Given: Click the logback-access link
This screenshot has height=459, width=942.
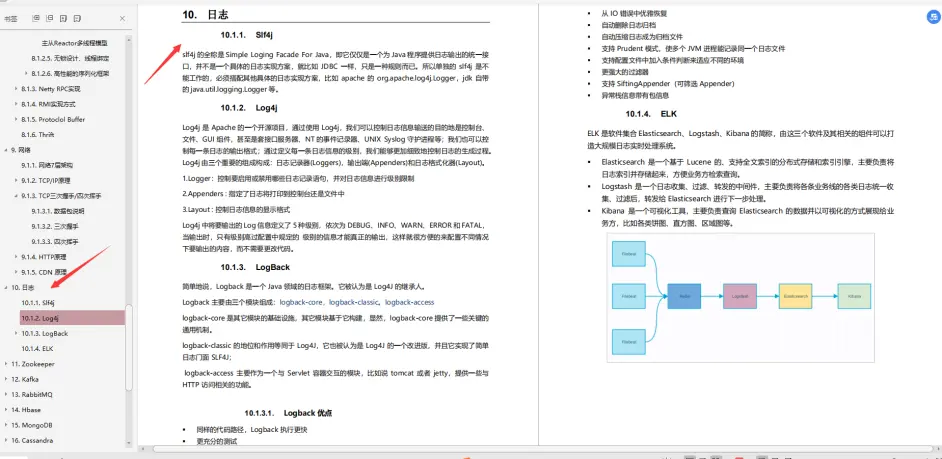Looking at the screenshot, I should point(409,302).
